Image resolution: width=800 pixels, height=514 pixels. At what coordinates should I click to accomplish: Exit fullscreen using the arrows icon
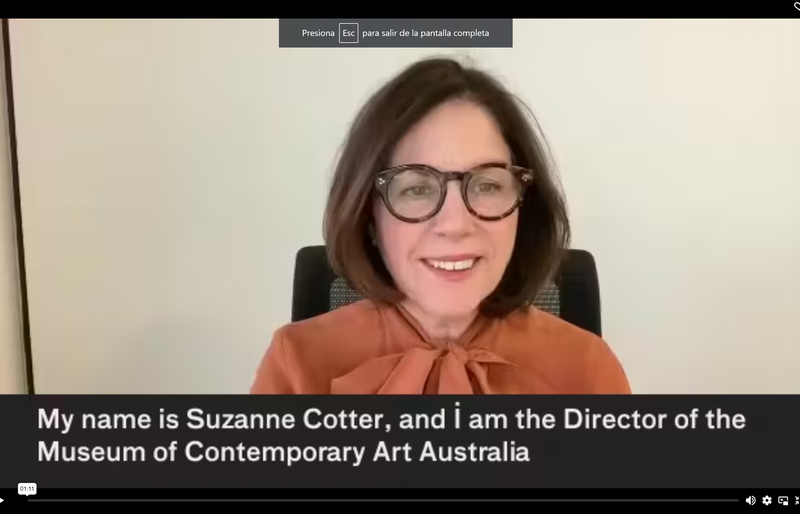pos(797,500)
